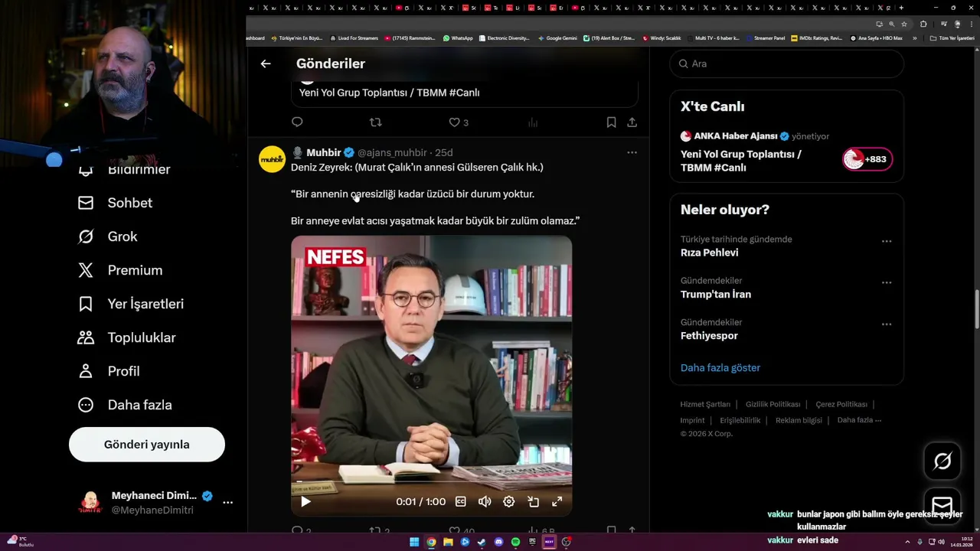This screenshot has width=980, height=551.
Task: Open Hizmet Şartları footer link
Action: coord(705,404)
